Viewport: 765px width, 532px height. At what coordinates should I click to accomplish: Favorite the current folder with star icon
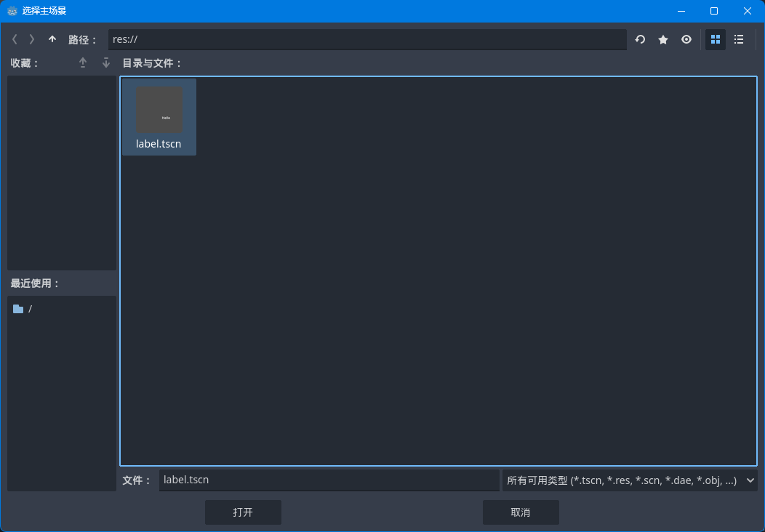click(x=663, y=39)
